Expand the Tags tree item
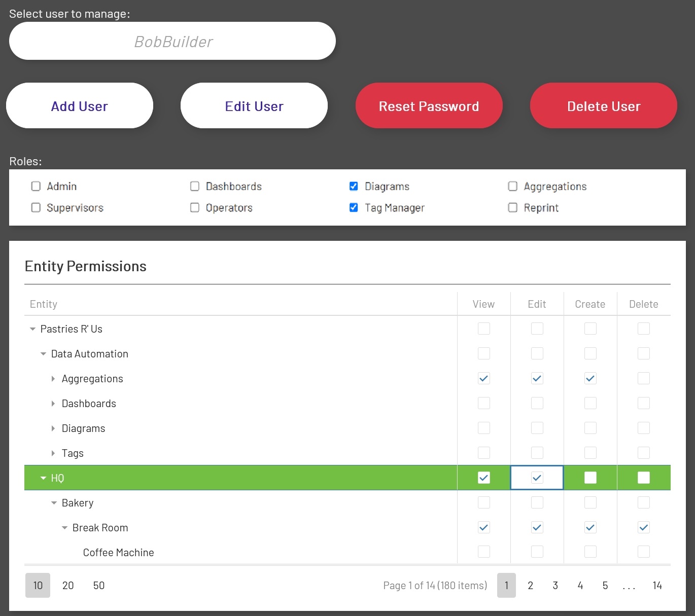695x616 pixels. (x=53, y=453)
